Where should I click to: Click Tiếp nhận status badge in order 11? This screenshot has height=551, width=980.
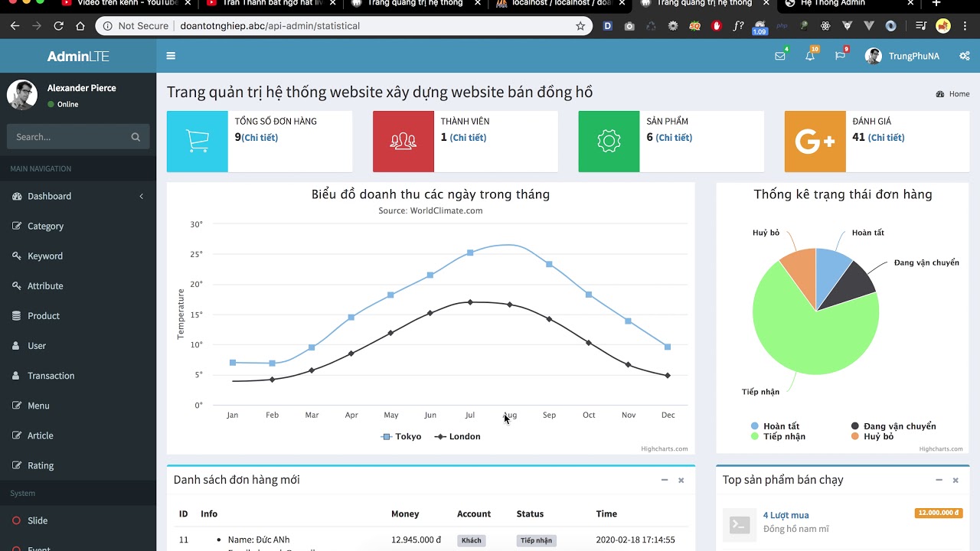click(536, 540)
